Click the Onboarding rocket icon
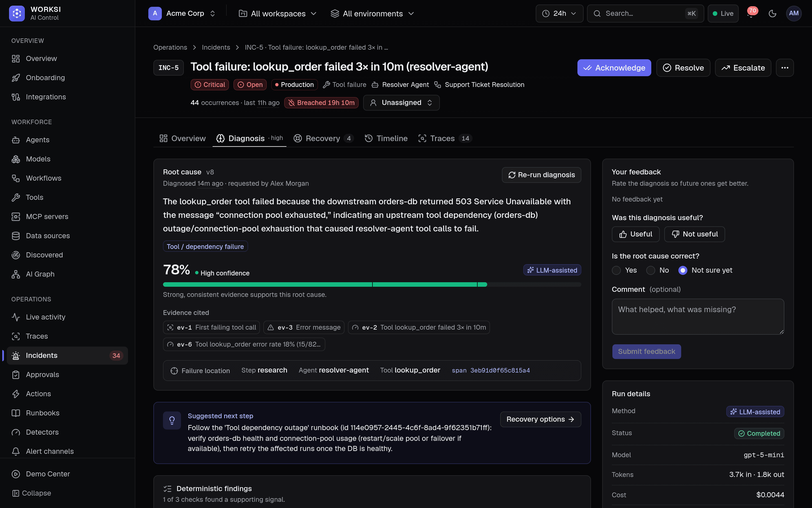The width and height of the screenshot is (812, 508). coord(16,78)
